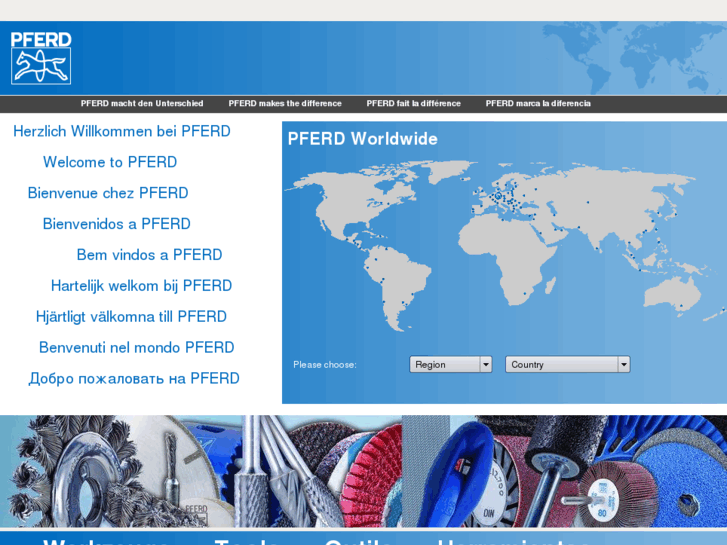Follow 'Hartelijk welkom bij PFERD' link
The image size is (727, 545).
coord(141,286)
